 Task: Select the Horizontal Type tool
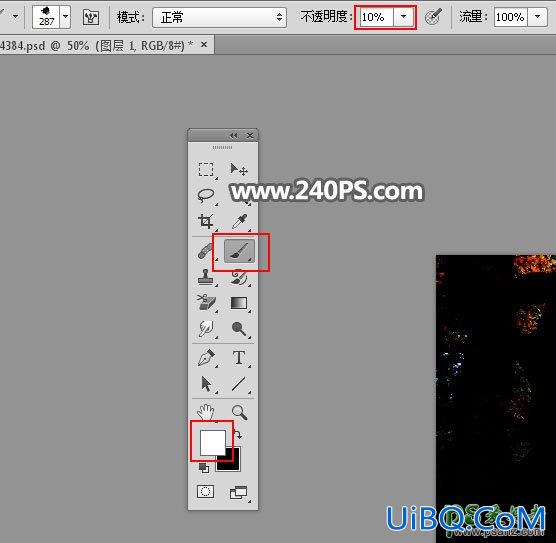pos(239,358)
